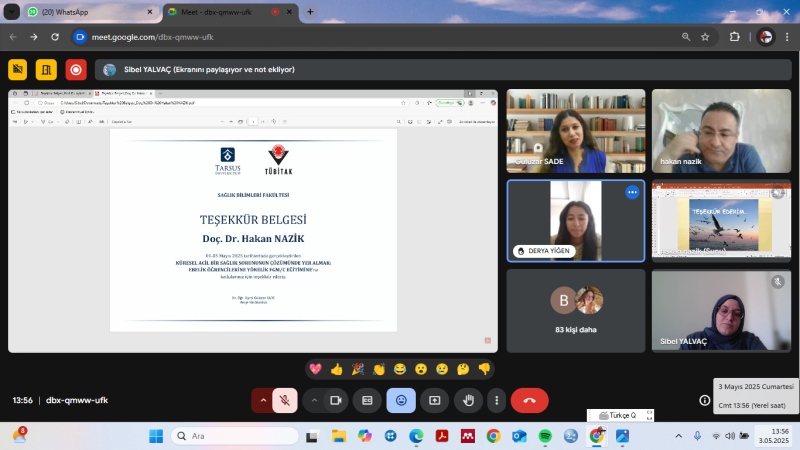This screenshot has height=450, width=800.
Task: Toggle the emoji reactions button
Action: [x=401, y=401]
